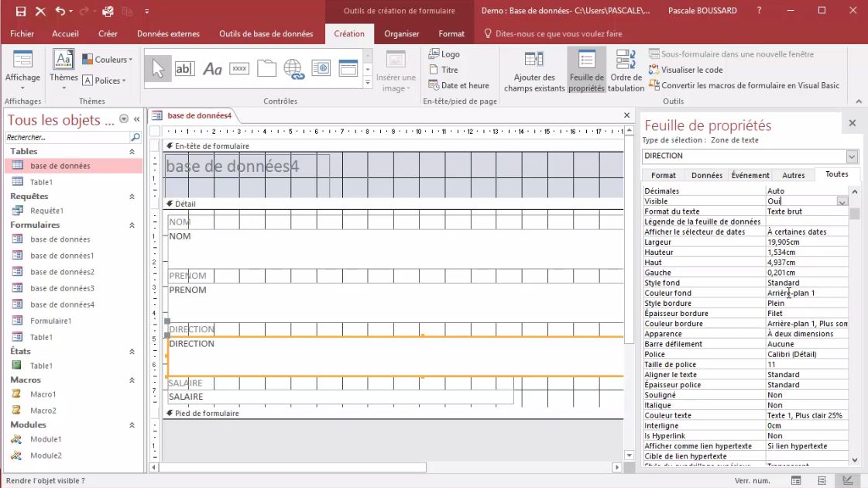Click the selection arrow pointer tool
This screenshot has height=488, width=868.
click(x=158, y=69)
